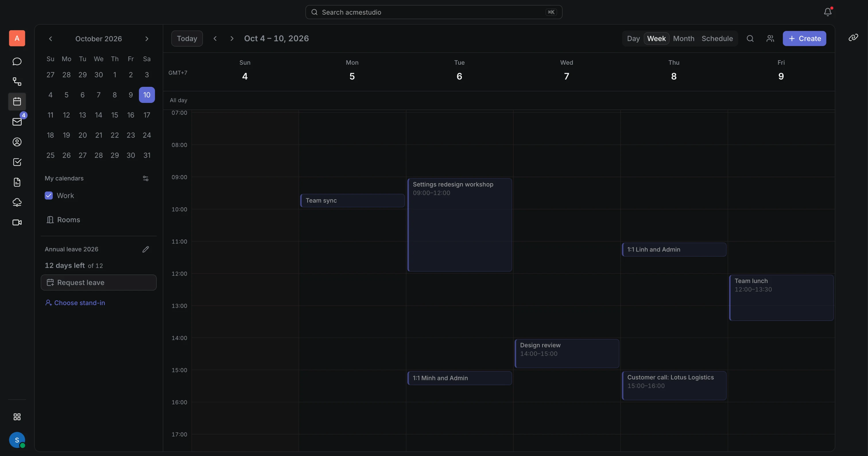Edit Annual leave 2026 pencil icon
Image resolution: width=868 pixels, height=456 pixels.
pyautogui.click(x=146, y=250)
